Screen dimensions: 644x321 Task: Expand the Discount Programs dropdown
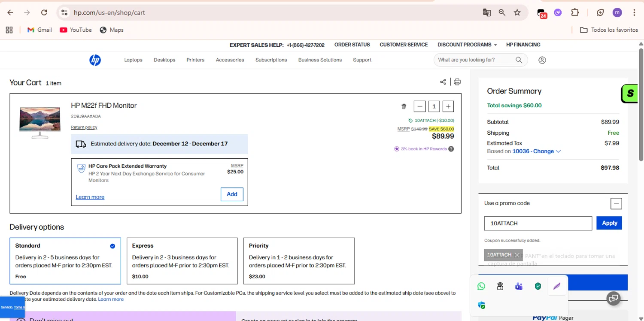pyautogui.click(x=467, y=45)
